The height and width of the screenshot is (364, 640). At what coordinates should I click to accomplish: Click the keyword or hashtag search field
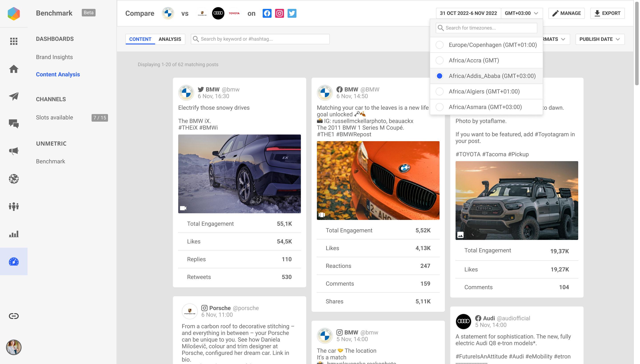[x=260, y=39]
